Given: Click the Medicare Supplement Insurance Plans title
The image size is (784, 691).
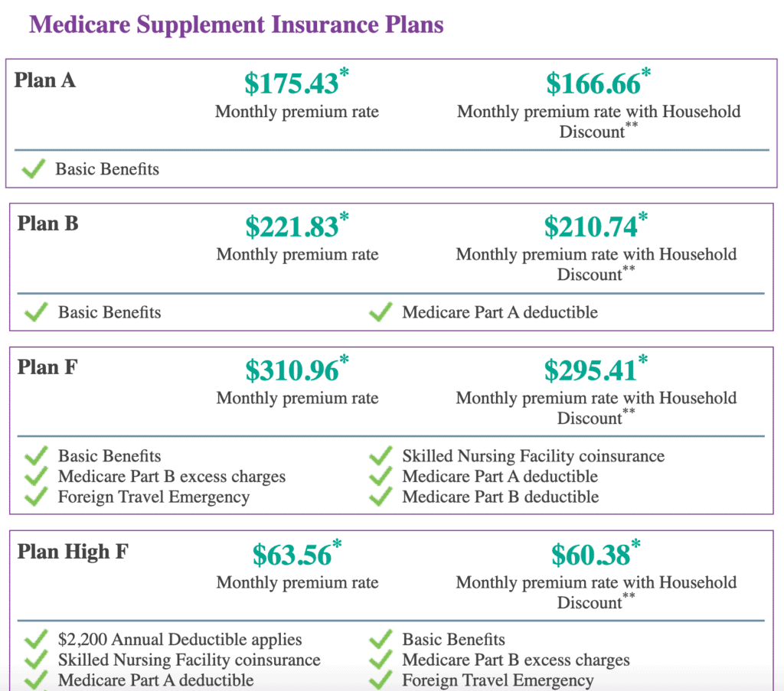Looking at the screenshot, I should tap(236, 24).
